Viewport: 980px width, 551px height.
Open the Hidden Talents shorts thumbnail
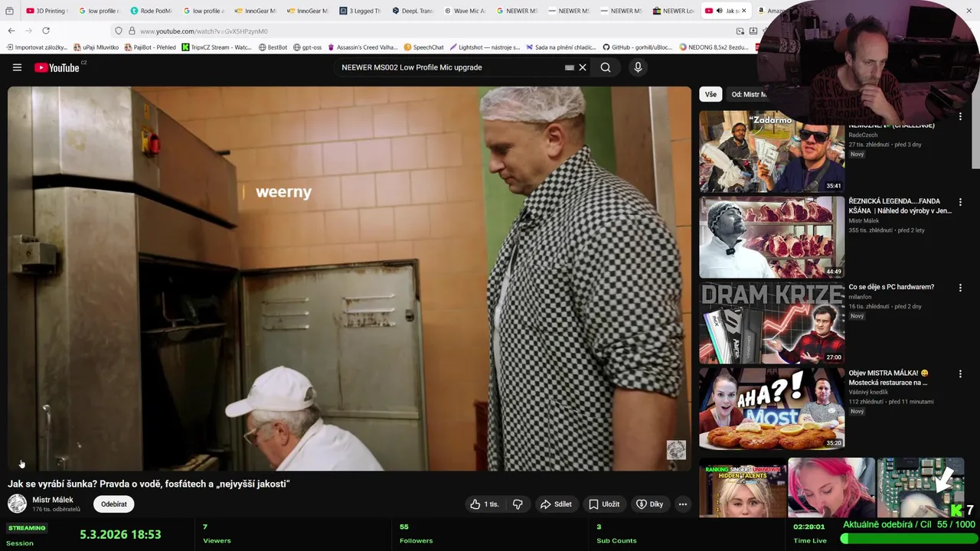743,487
